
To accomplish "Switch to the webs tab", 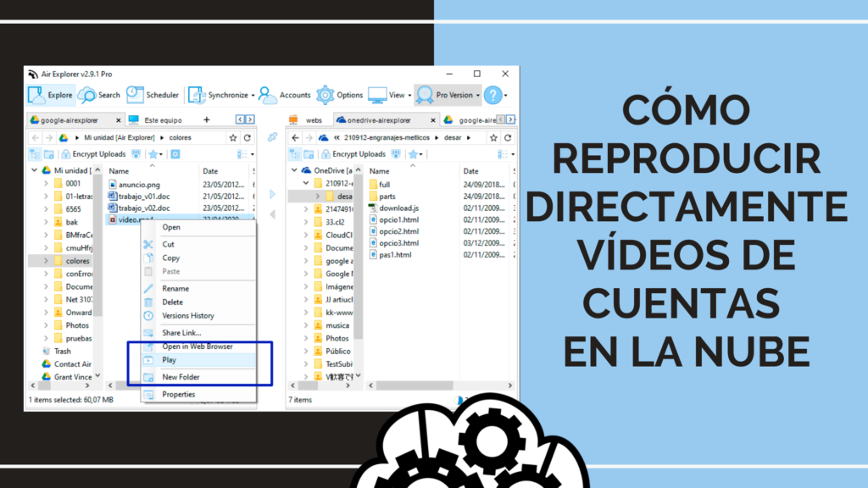I will [x=306, y=120].
